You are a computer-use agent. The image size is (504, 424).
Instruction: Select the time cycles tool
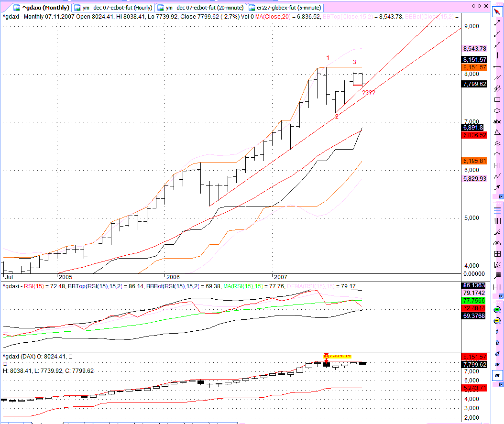pyautogui.click(x=497, y=165)
